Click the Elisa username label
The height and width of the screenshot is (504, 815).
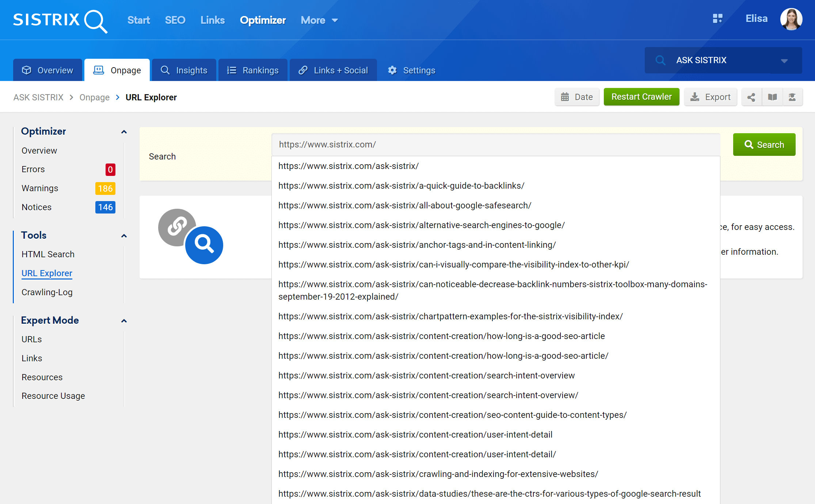(757, 19)
